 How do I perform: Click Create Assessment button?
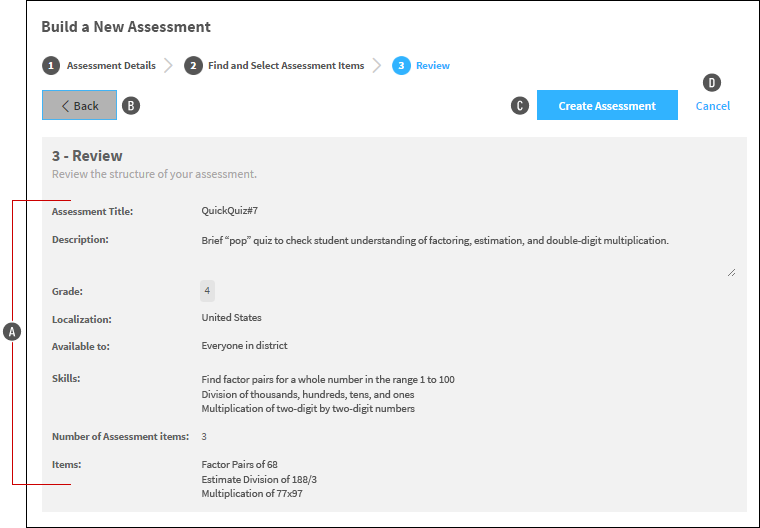coord(607,105)
